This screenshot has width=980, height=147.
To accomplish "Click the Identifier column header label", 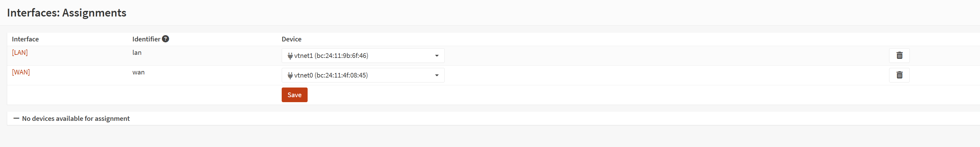I will [146, 39].
